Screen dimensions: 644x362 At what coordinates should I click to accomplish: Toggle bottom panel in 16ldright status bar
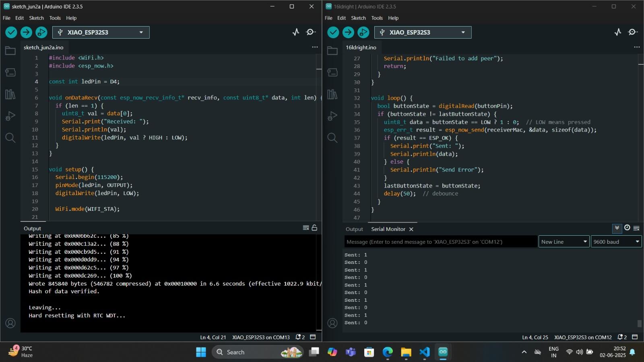(x=635, y=337)
